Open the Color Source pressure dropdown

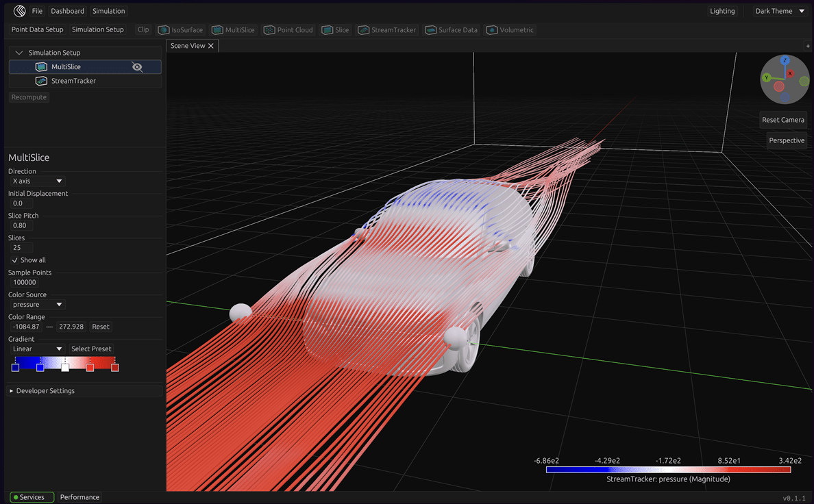[x=38, y=305]
